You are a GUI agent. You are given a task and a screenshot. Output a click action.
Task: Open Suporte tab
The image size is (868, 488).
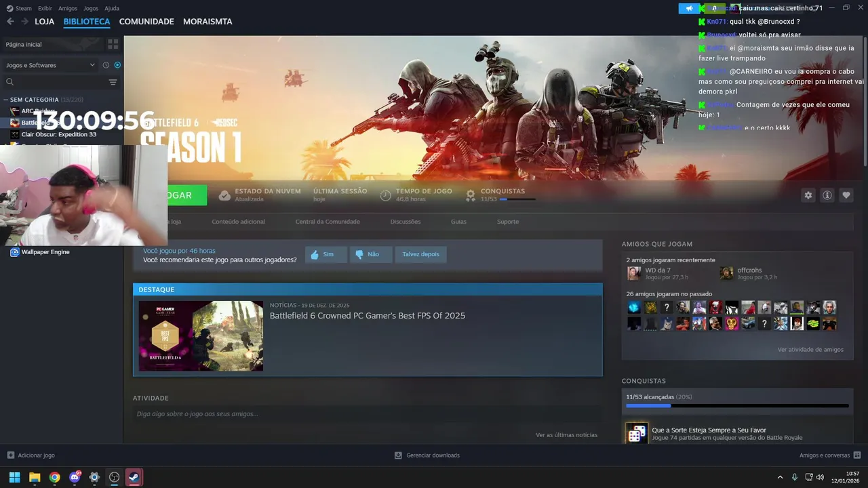pos(508,222)
